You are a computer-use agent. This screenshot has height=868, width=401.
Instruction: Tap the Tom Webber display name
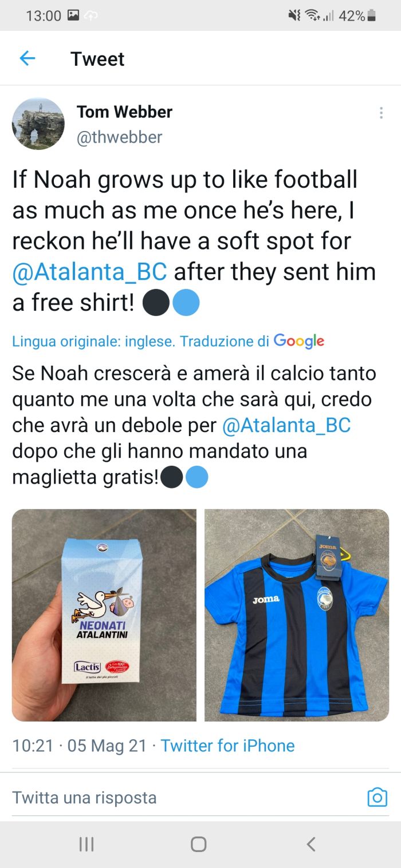click(x=124, y=112)
